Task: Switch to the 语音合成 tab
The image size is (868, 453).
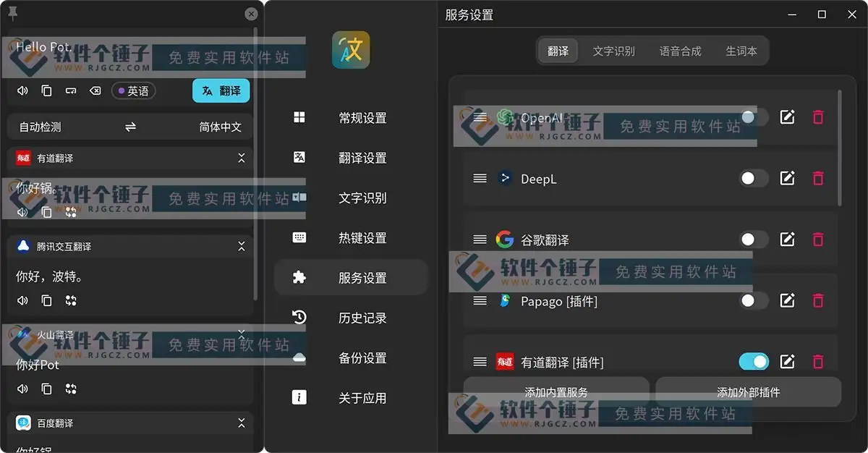Action: 679,51
